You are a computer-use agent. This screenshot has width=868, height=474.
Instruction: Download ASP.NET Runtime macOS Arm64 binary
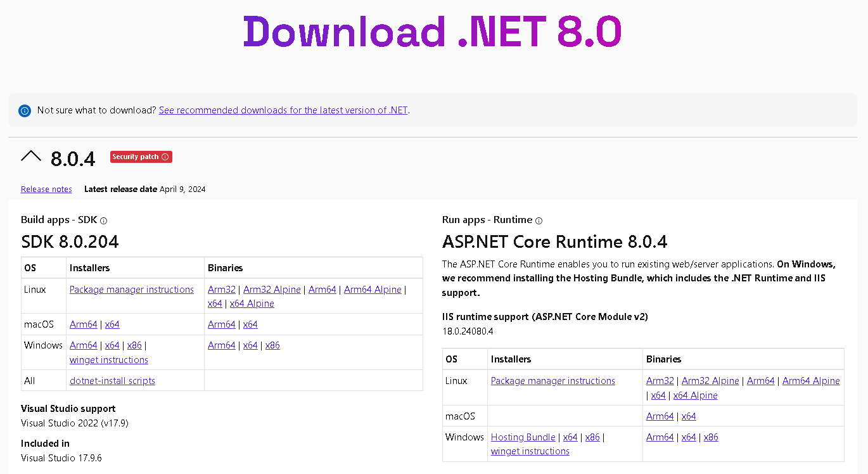pyautogui.click(x=660, y=416)
